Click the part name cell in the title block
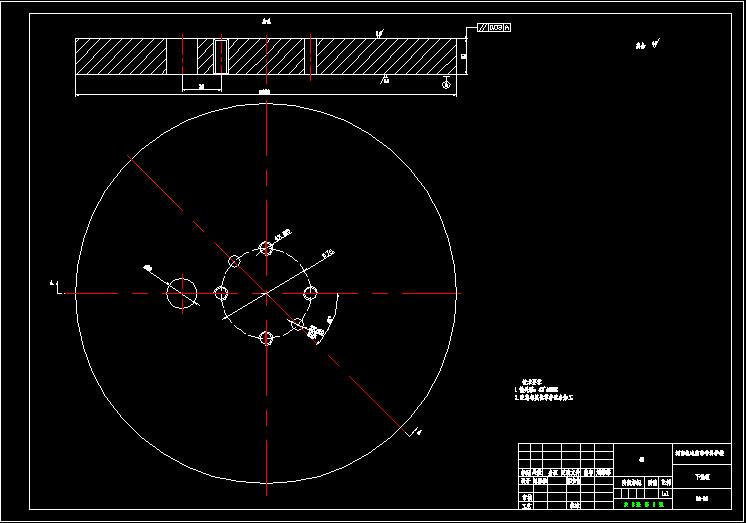This screenshot has width=746, height=523. coord(703,477)
